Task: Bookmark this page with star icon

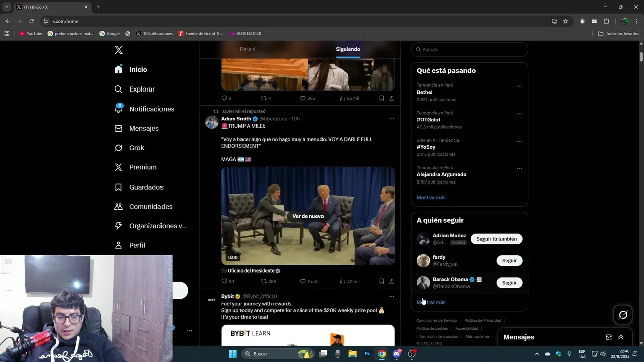Action: click(x=566, y=21)
